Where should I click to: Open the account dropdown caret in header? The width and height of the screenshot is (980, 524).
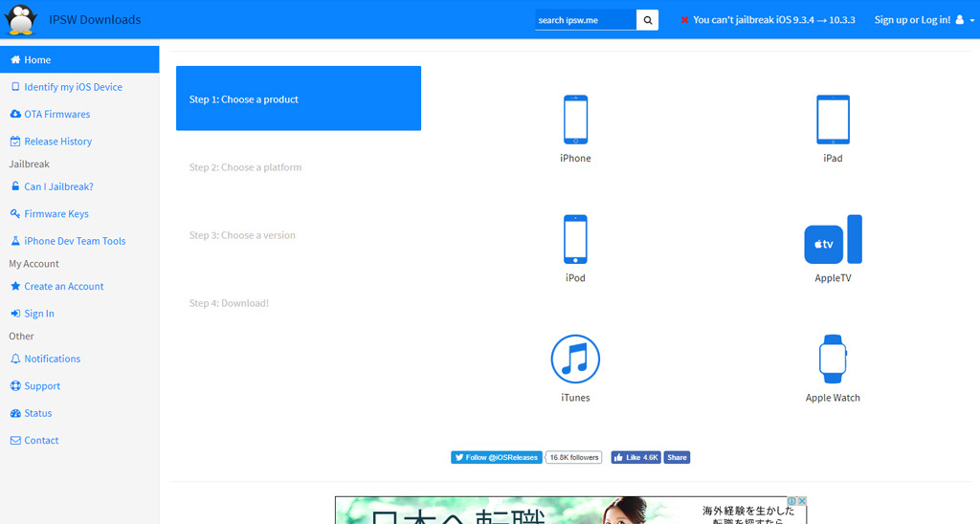(x=972, y=21)
